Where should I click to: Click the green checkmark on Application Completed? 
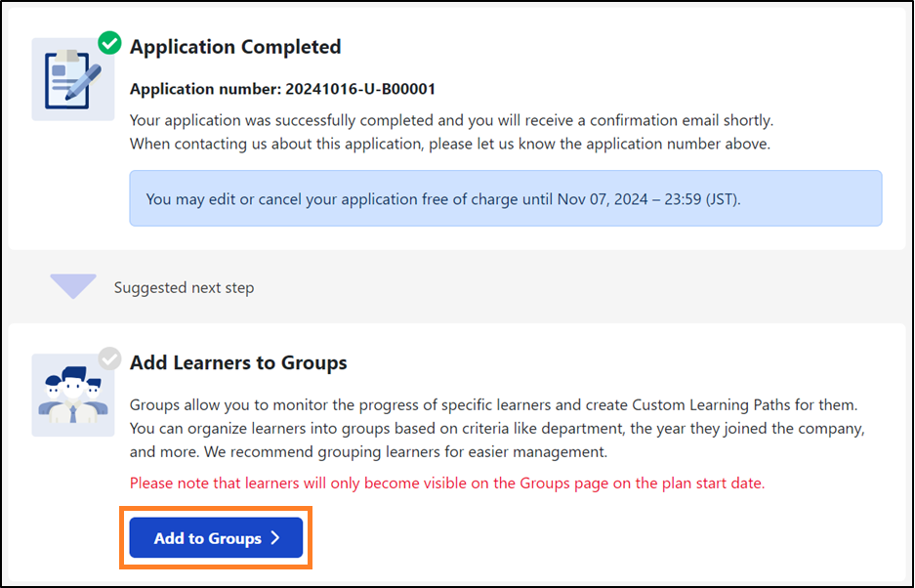(108, 43)
